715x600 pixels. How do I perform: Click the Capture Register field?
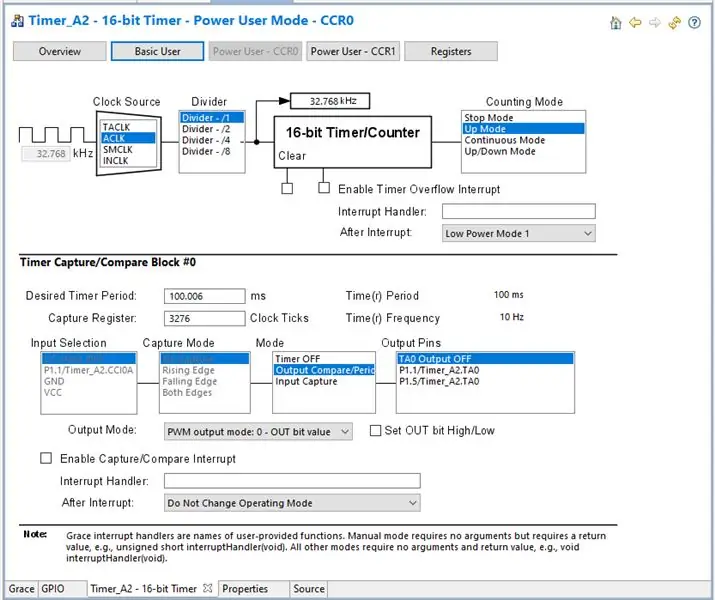(204, 318)
